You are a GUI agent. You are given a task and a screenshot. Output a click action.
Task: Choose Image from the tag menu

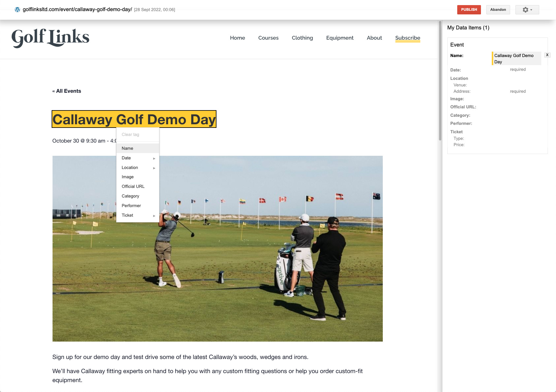(138, 177)
